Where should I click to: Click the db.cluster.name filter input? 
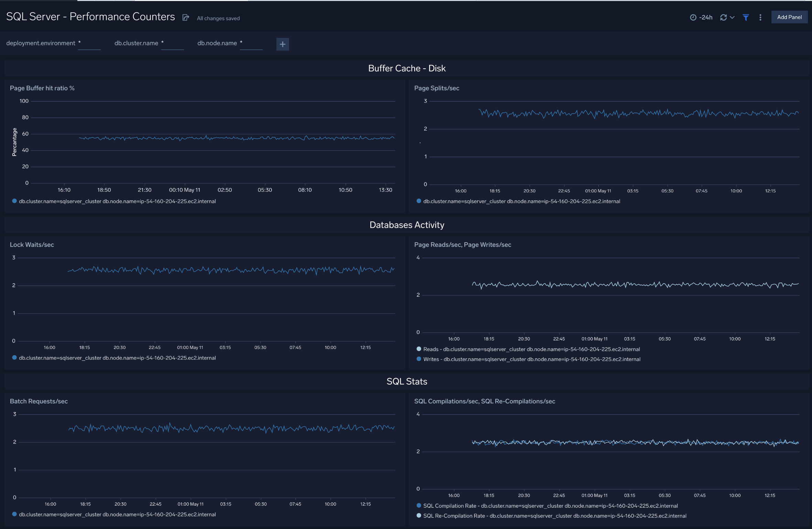point(172,44)
